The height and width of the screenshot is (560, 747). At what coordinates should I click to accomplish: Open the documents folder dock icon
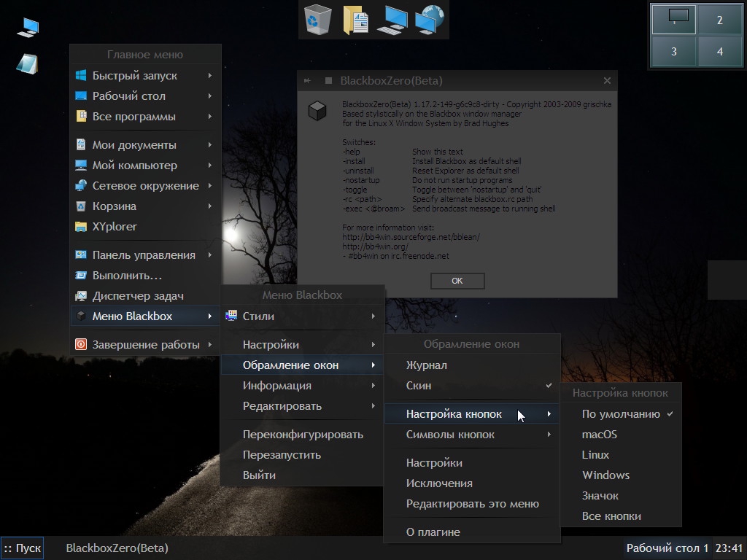[x=355, y=20]
